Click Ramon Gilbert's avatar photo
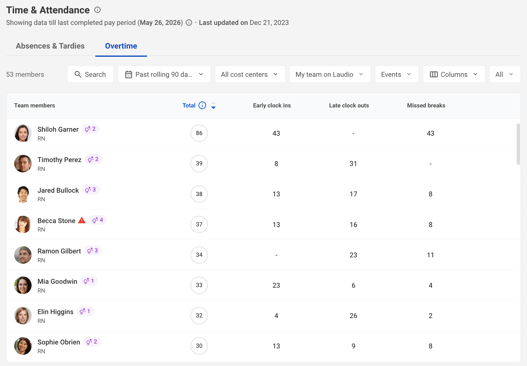Image resolution: width=527 pixels, height=366 pixels. 23,255
